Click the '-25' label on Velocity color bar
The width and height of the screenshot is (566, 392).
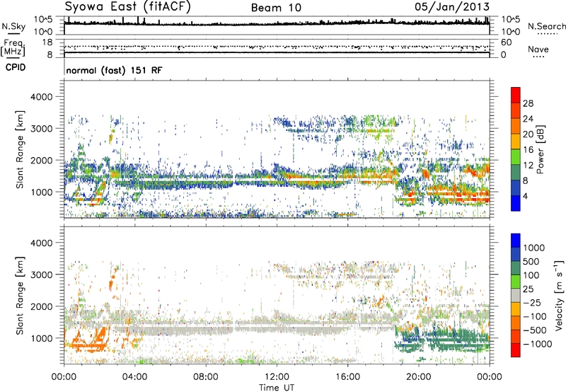point(531,302)
